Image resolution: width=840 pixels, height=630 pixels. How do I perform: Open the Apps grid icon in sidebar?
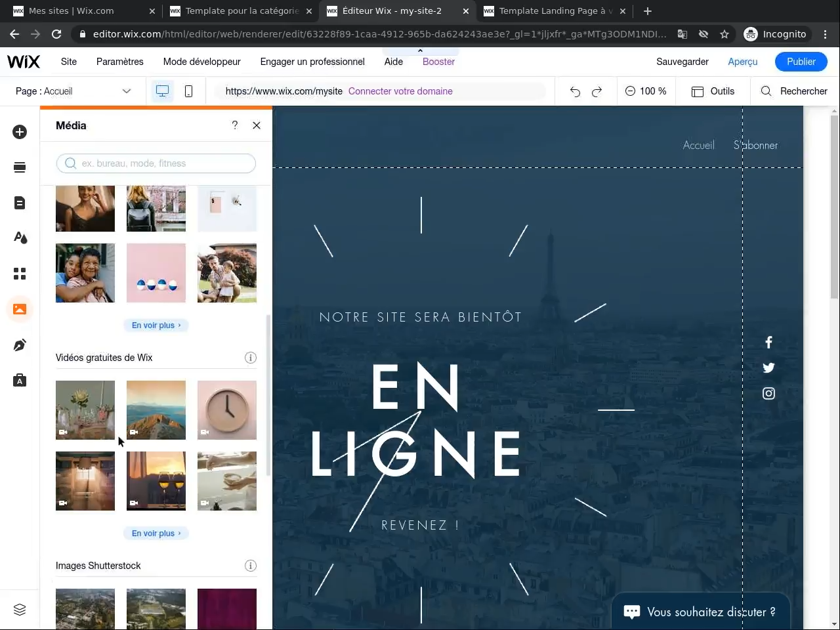click(x=20, y=273)
